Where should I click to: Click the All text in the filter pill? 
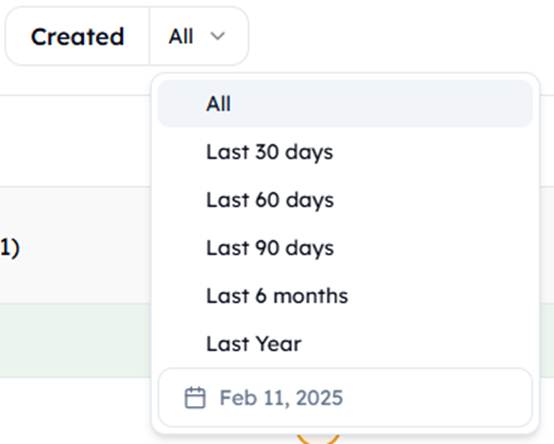(x=181, y=36)
